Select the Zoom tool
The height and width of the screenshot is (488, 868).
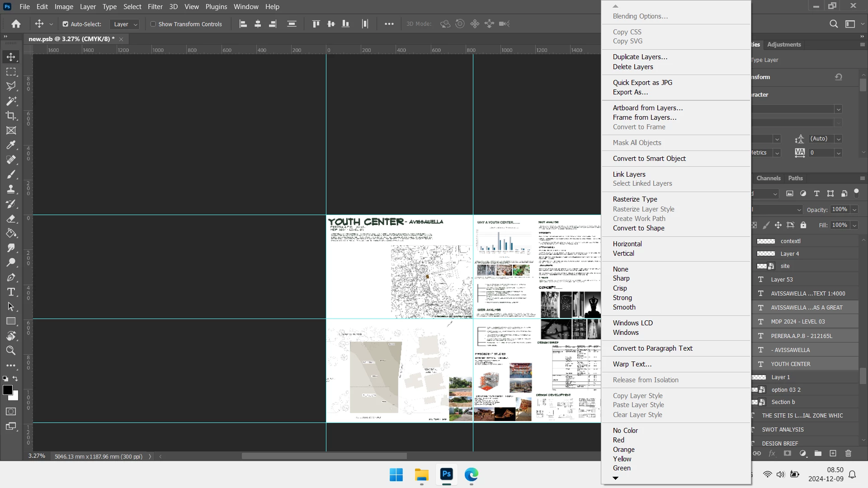11,351
